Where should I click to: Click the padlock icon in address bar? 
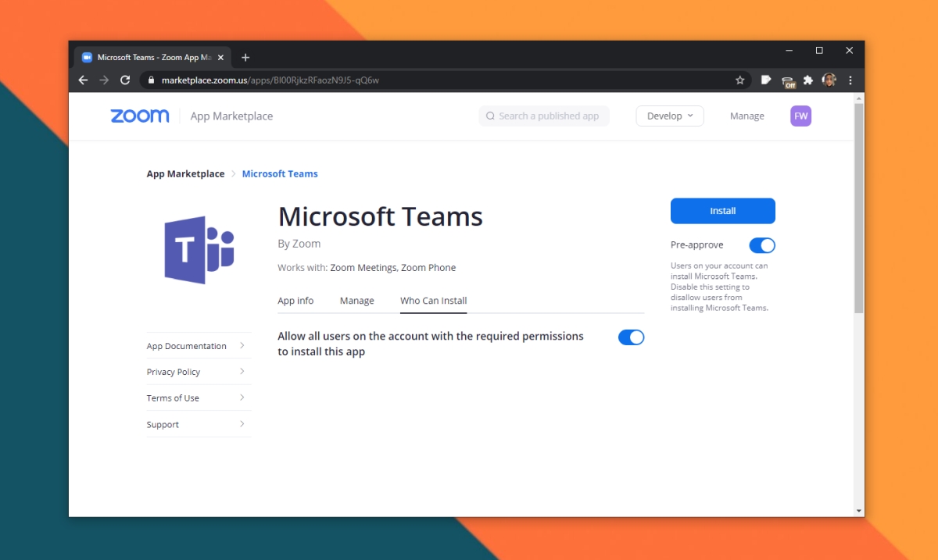tap(151, 80)
